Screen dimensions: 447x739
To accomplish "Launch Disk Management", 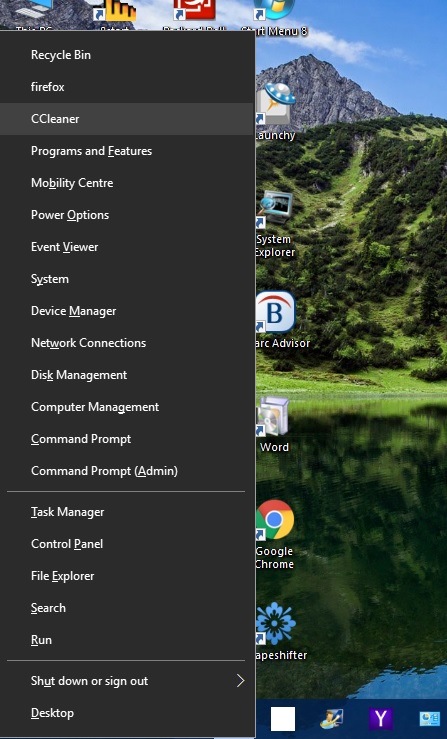I will coord(127,376).
